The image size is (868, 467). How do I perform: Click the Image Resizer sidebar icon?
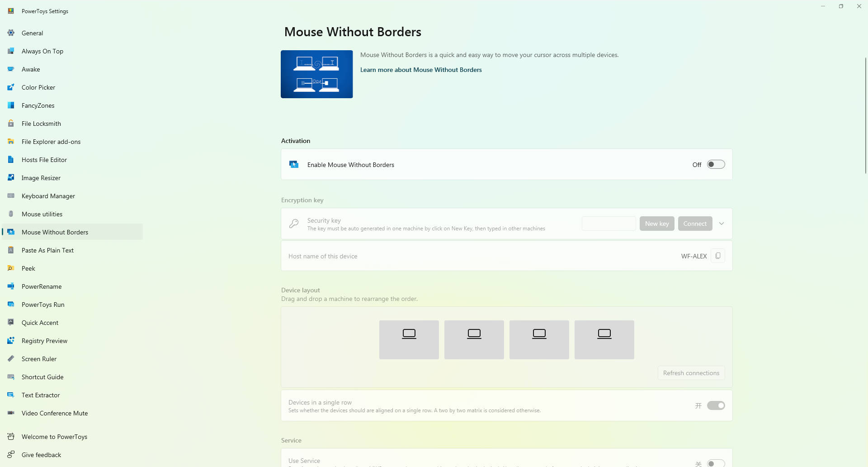point(11,178)
